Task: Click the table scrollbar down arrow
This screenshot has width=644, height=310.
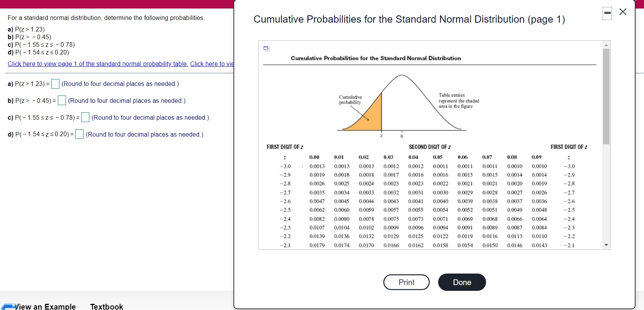Action: click(606, 245)
